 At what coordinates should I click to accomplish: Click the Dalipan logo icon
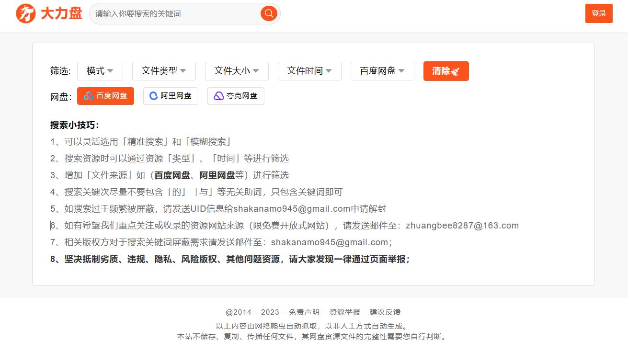click(x=26, y=13)
